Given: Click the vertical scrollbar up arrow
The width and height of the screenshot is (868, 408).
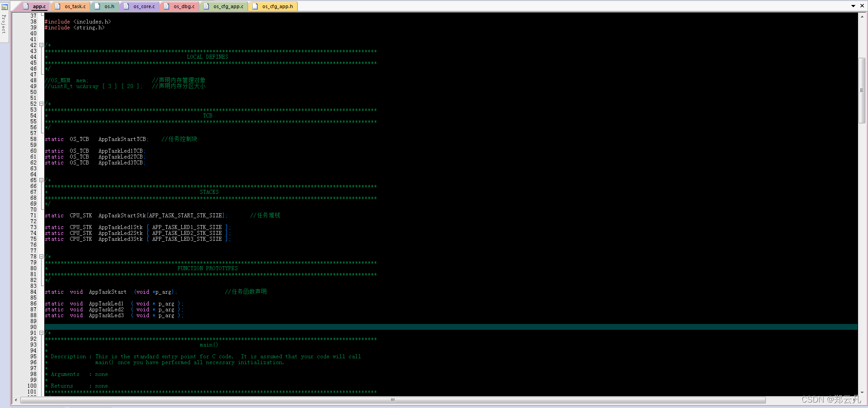Looking at the screenshot, I should click(862, 16).
